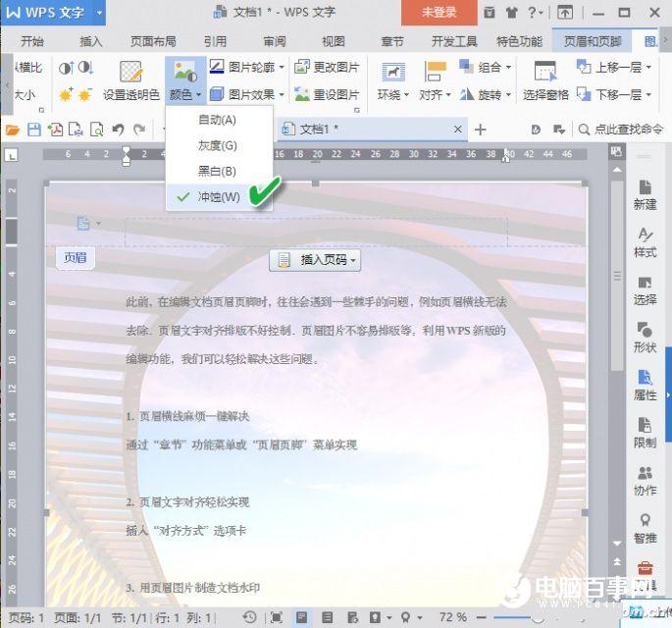This screenshot has height=628, width=672.
Task: Choose Automatic (自动) in color menu
Action: point(219,120)
